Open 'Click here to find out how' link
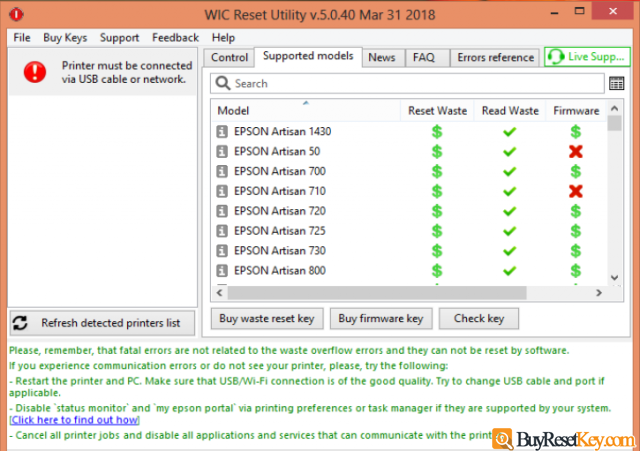The width and height of the screenshot is (640, 451). pyautogui.click(x=75, y=420)
